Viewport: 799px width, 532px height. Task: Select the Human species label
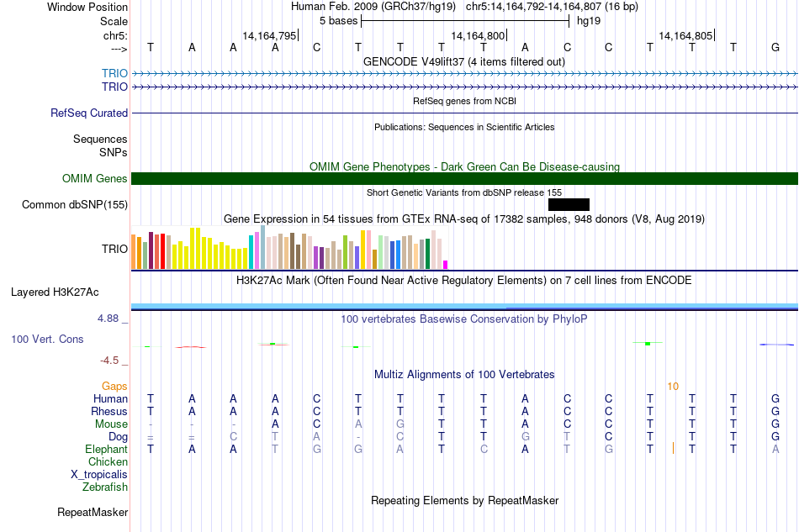click(110, 398)
